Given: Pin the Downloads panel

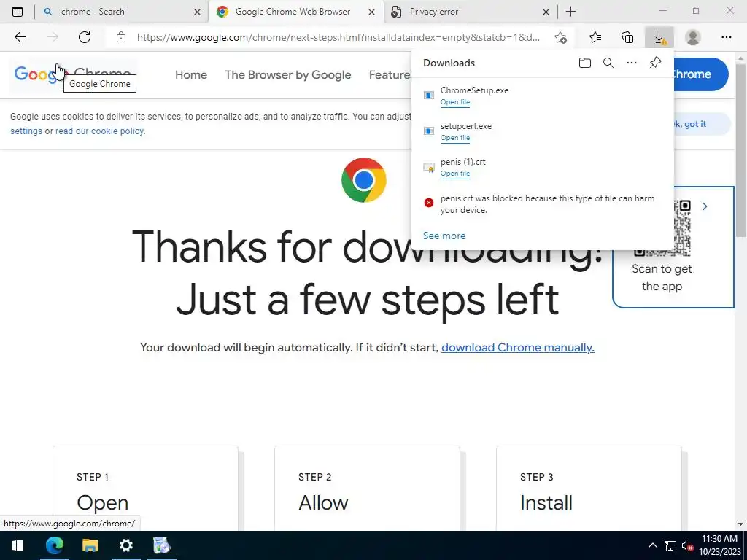Looking at the screenshot, I should (x=656, y=63).
